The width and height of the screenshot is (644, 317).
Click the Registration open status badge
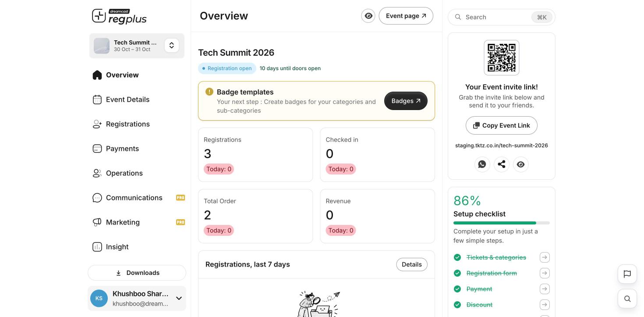pyautogui.click(x=227, y=68)
